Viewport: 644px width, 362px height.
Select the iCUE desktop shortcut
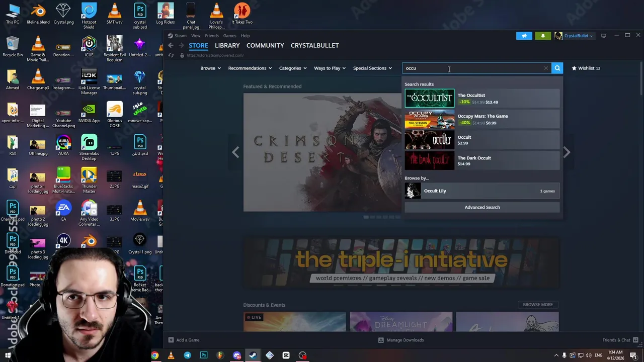[89, 46]
